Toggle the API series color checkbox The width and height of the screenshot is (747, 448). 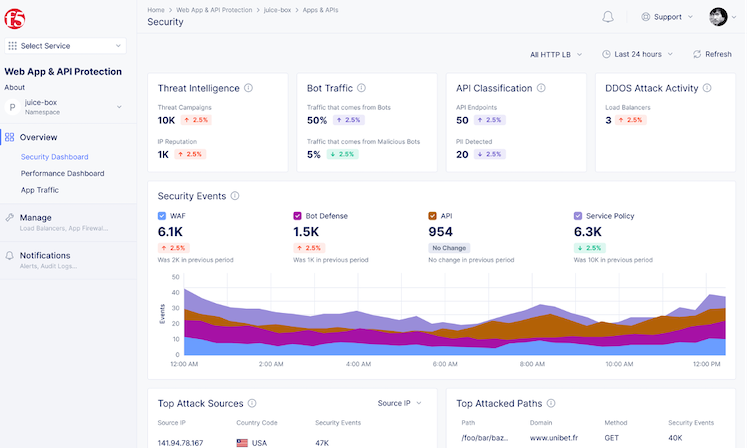[x=432, y=216]
